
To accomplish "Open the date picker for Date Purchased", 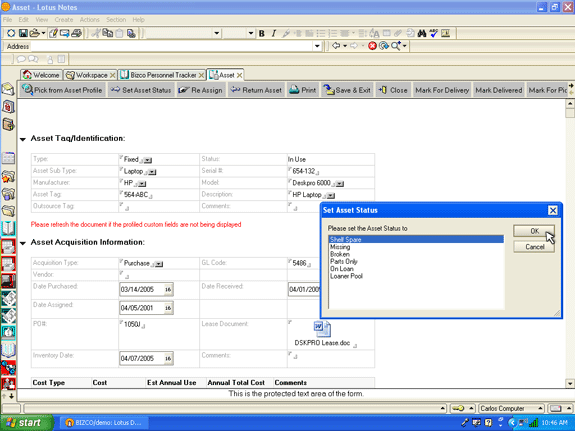I will [168, 289].
